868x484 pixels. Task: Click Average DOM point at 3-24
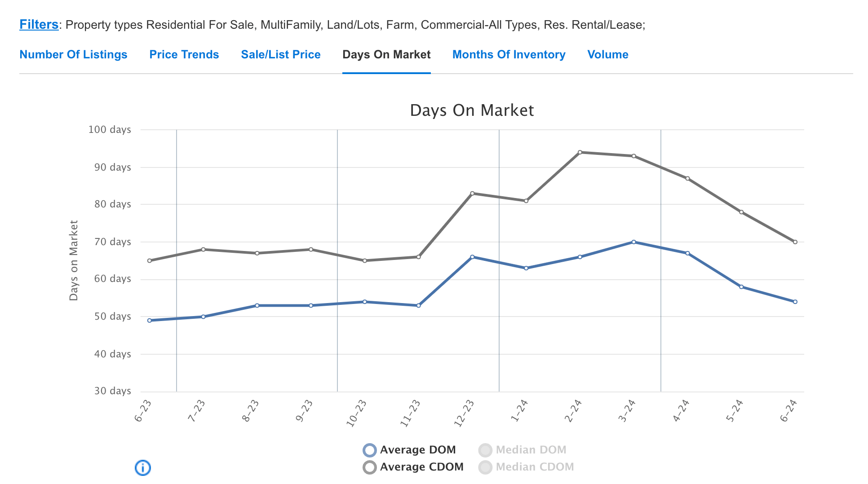point(634,242)
